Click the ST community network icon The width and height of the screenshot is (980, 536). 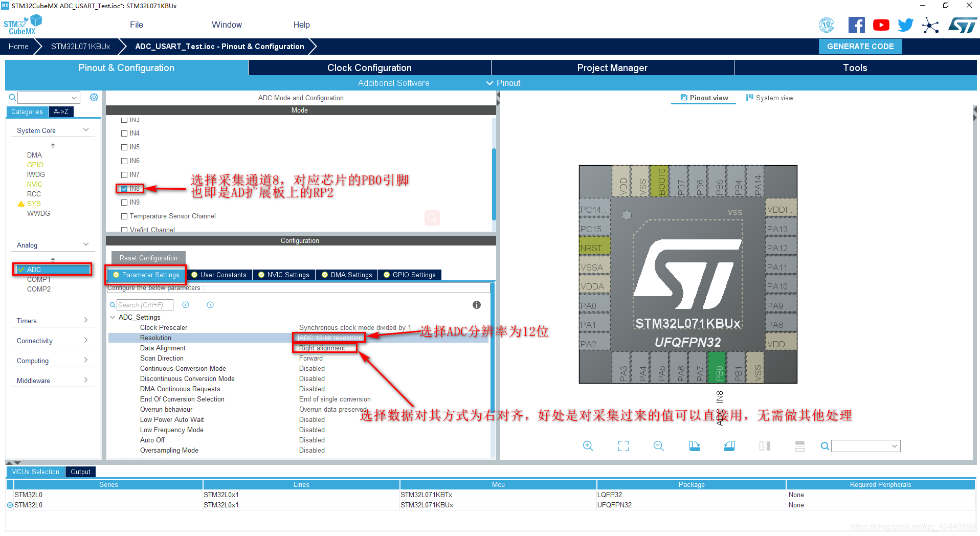click(930, 25)
